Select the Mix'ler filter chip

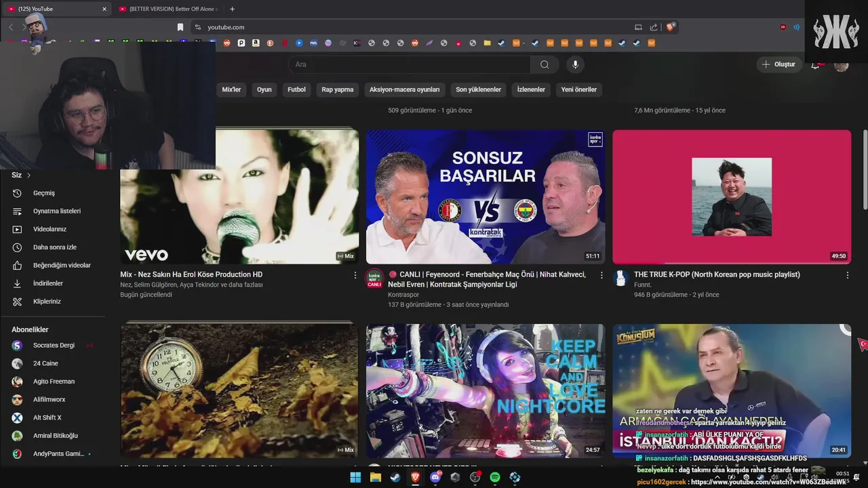pyautogui.click(x=231, y=89)
